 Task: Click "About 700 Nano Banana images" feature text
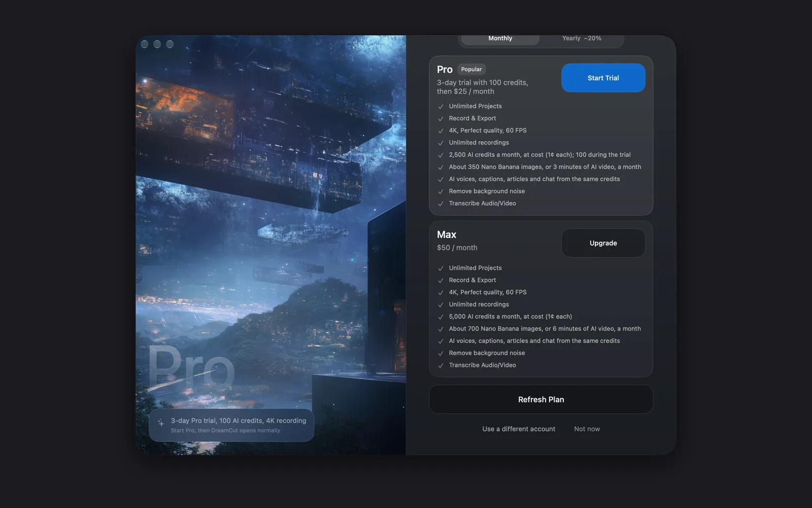[545, 328]
